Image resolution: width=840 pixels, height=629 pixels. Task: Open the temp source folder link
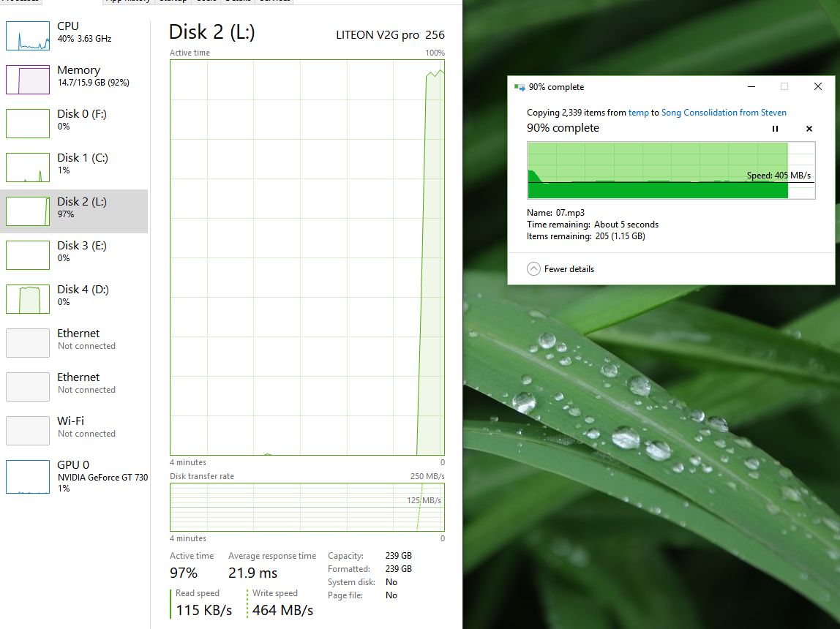(x=638, y=113)
